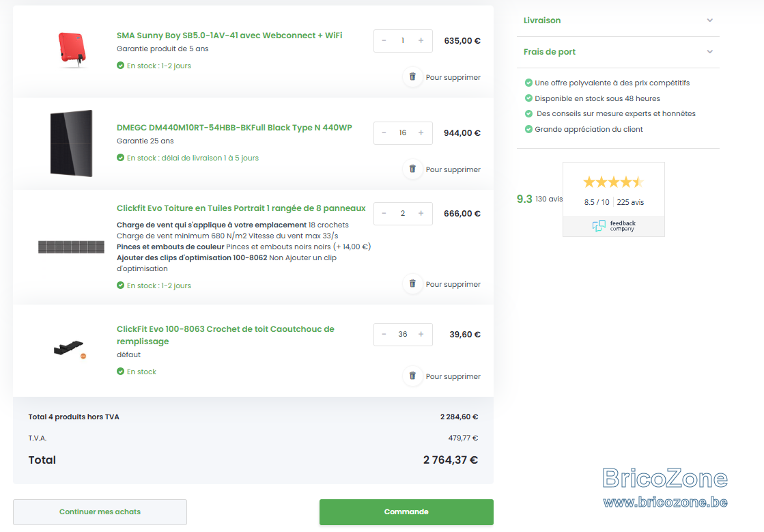This screenshot has height=532, width=764.
Task: Click Continuer mes achats button
Action: point(100,512)
